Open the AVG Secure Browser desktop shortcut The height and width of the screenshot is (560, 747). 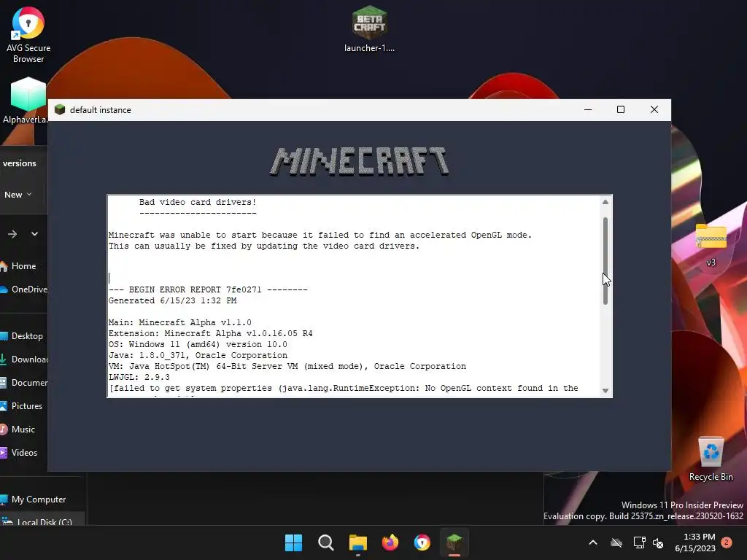pos(28,34)
